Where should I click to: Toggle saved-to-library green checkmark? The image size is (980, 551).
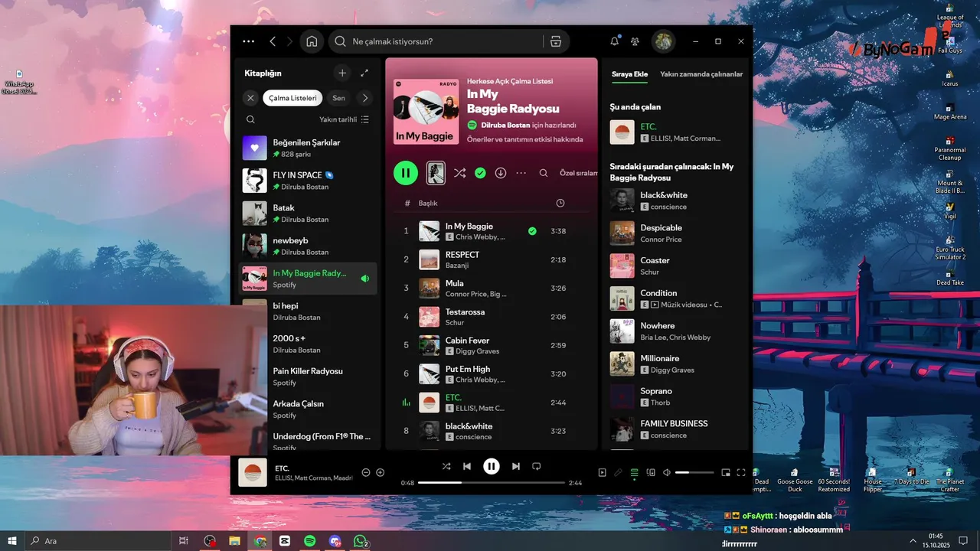[480, 173]
